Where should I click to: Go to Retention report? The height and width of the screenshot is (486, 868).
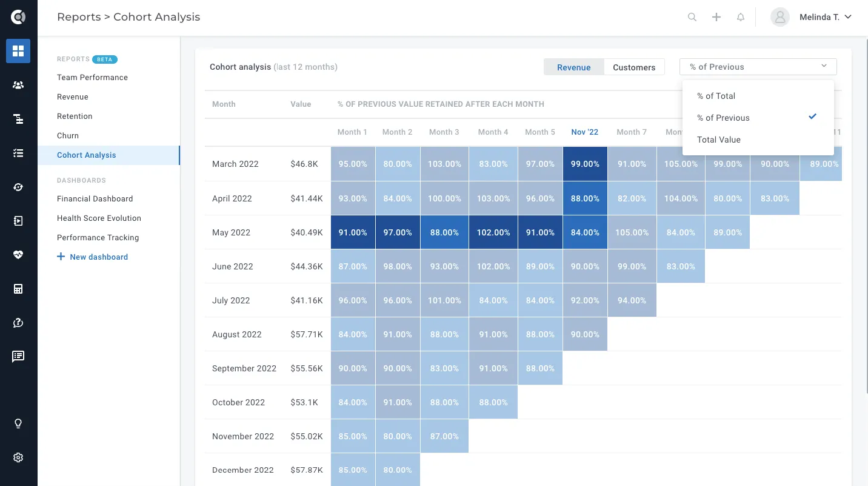click(75, 116)
